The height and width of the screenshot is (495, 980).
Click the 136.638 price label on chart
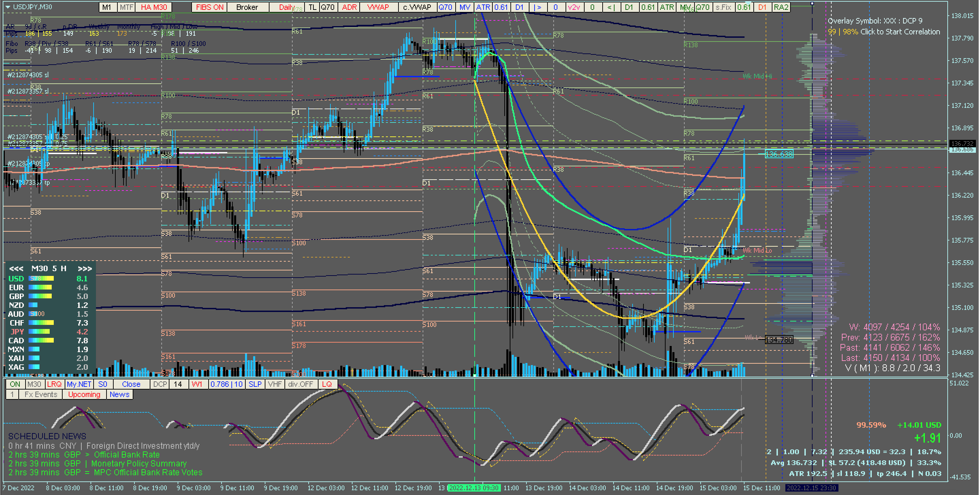[779, 154]
